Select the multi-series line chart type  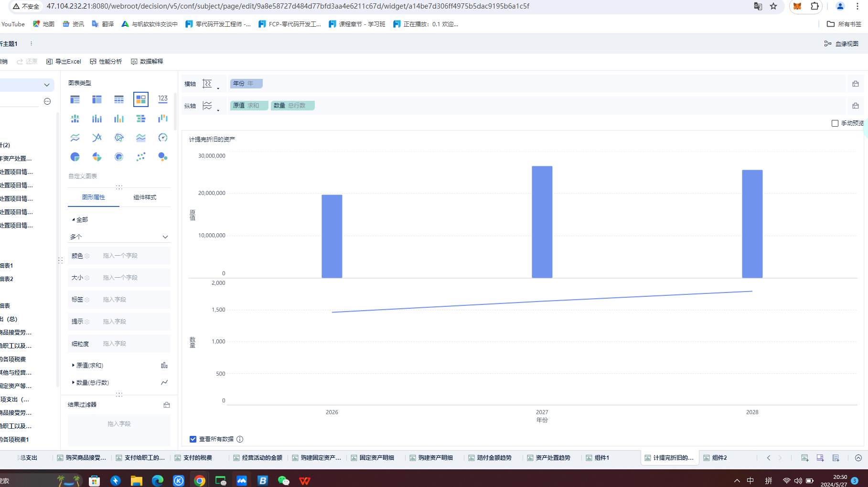coord(97,138)
